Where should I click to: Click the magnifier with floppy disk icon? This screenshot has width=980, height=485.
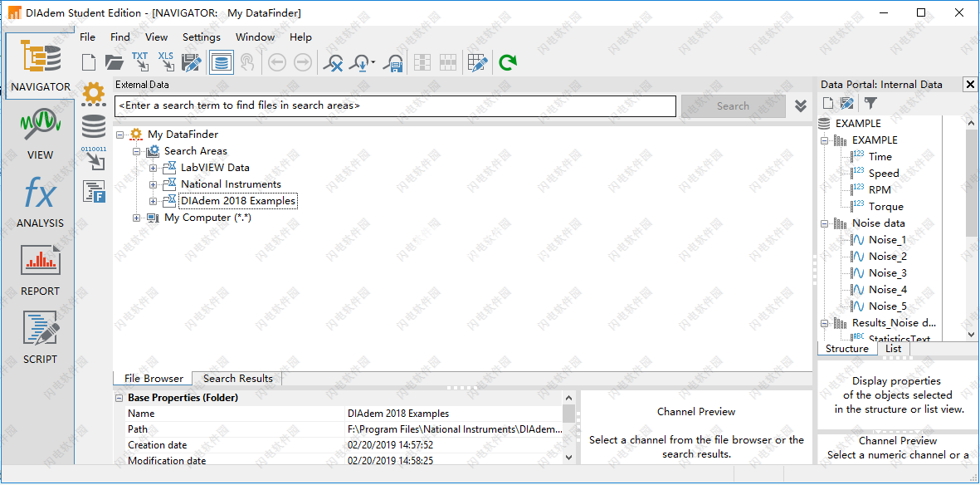pos(394,62)
